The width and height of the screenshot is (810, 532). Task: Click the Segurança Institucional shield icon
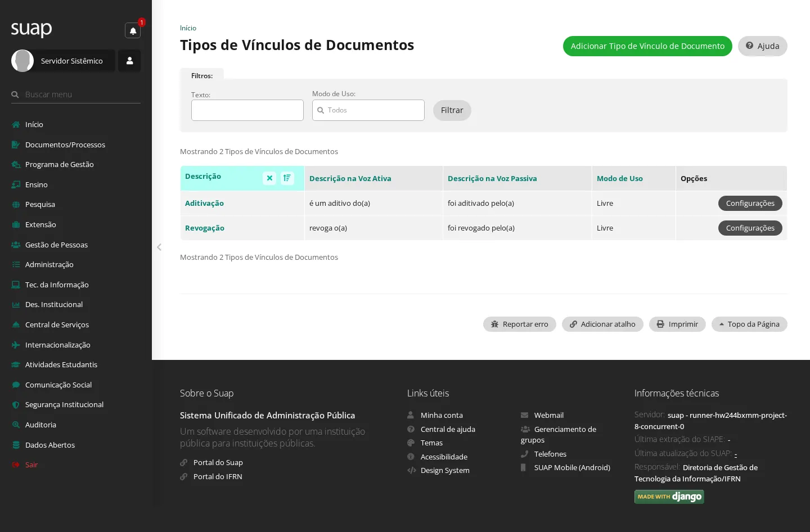coord(16,404)
